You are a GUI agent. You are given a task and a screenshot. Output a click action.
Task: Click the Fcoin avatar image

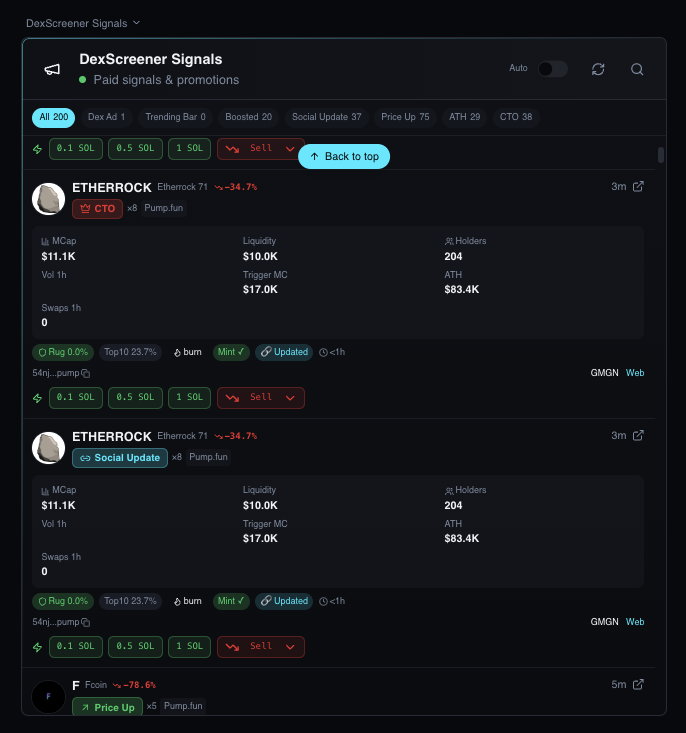[x=49, y=697]
